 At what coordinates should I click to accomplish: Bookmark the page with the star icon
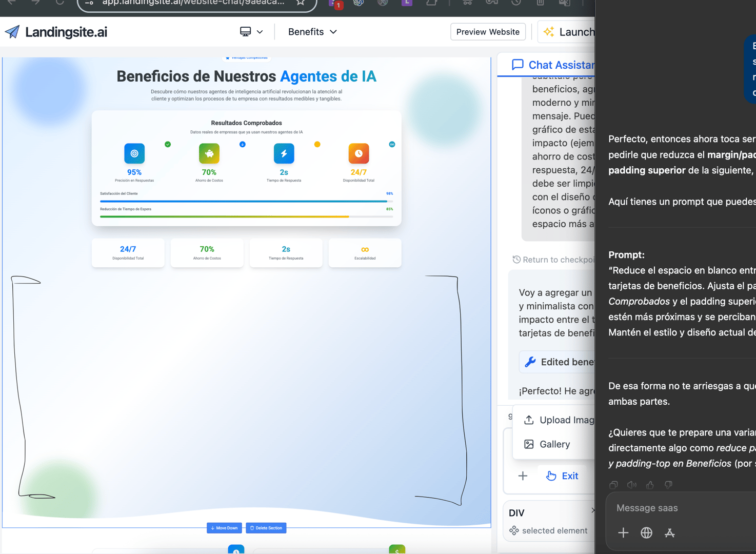301,3
